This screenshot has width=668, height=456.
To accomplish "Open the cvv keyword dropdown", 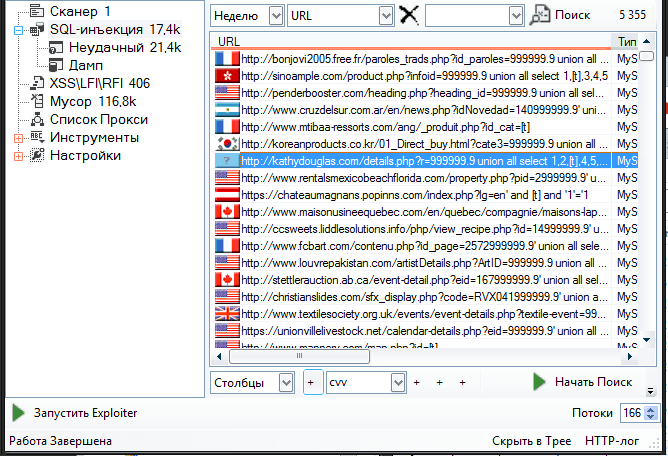I will [x=398, y=383].
